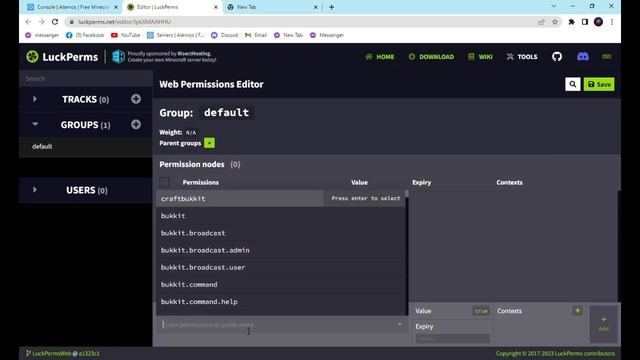Open browser profile avatar

[x=598, y=22]
